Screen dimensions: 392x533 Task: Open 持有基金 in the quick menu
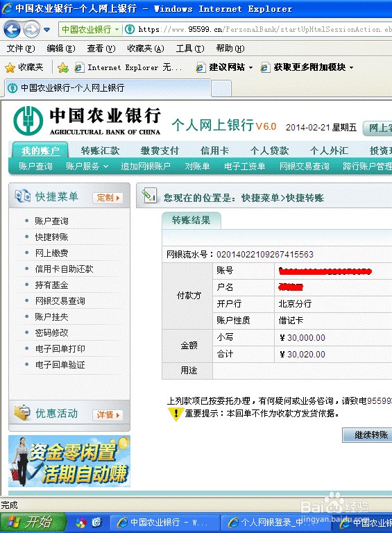(51, 285)
